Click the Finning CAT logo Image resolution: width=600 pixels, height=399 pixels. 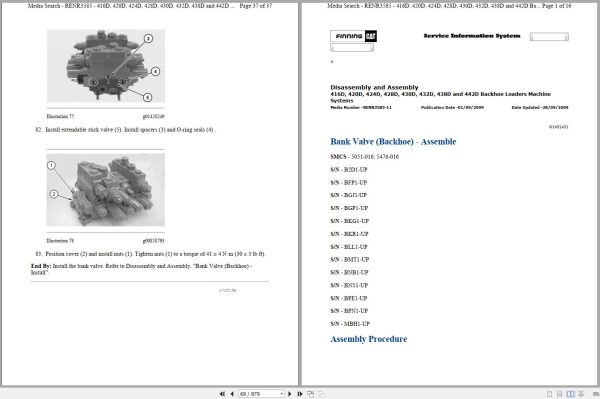353,36
